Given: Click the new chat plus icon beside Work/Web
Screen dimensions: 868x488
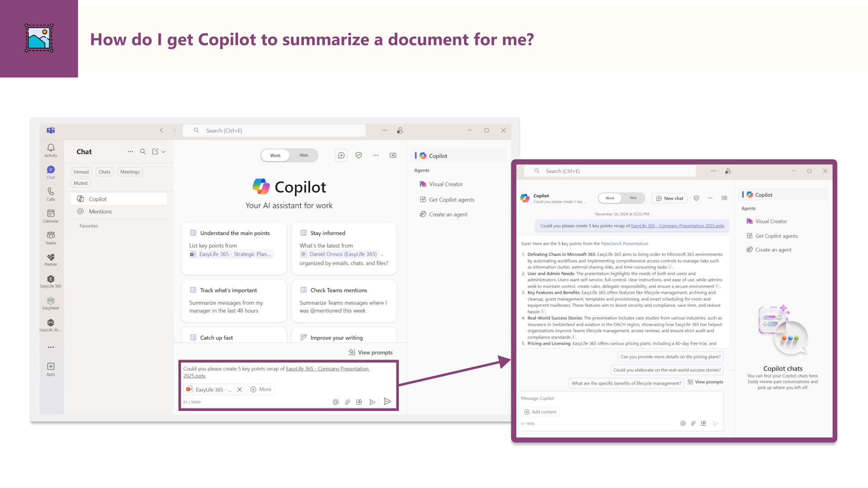Looking at the screenshot, I should pos(341,155).
